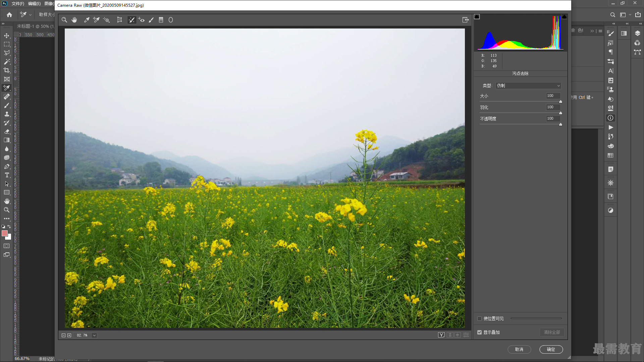Select the Adjustment Brush tool
Viewport: 644px width, 362px height.
tap(151, 20)
